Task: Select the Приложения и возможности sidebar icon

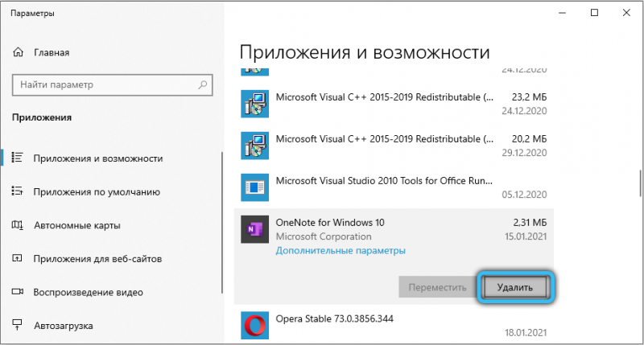Action: tap(17, 158)
